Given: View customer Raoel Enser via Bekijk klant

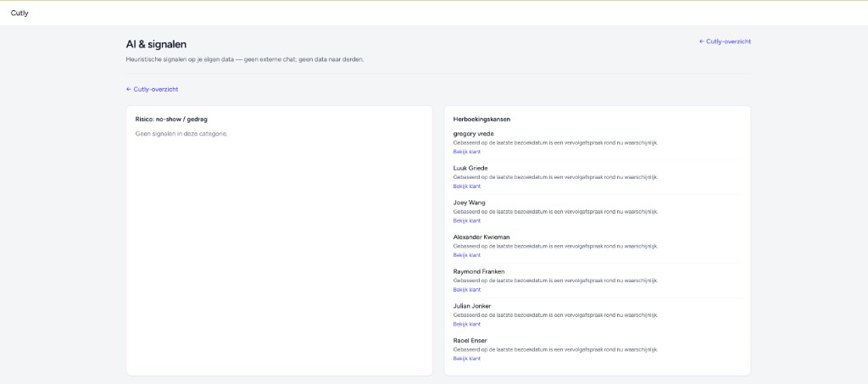Looking at the screenshot, I should coord(467,359).
